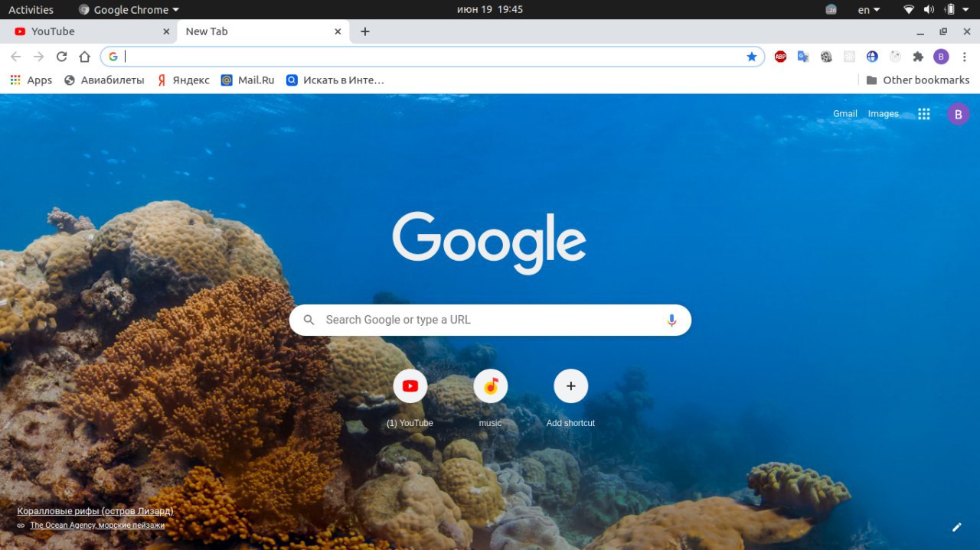Customize this page with pencil icon
This screenshot has height=550, width=980.
click(x=956, y=527)
